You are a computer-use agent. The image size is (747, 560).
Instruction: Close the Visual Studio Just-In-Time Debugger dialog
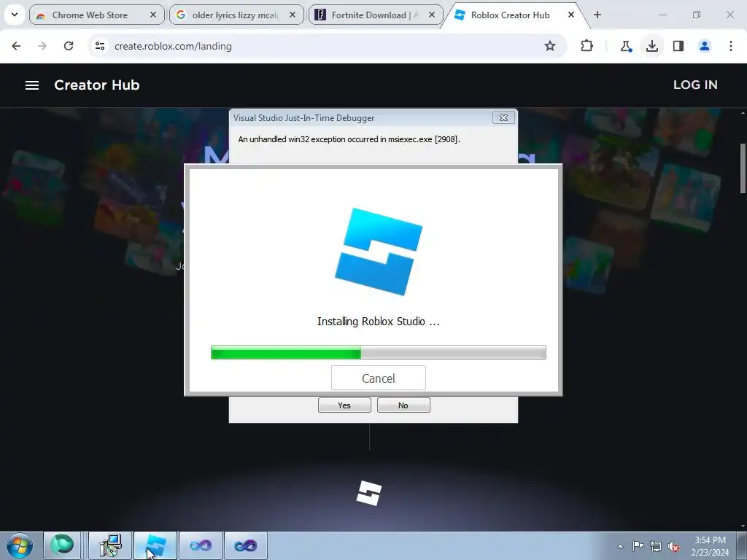click(503, 117)
